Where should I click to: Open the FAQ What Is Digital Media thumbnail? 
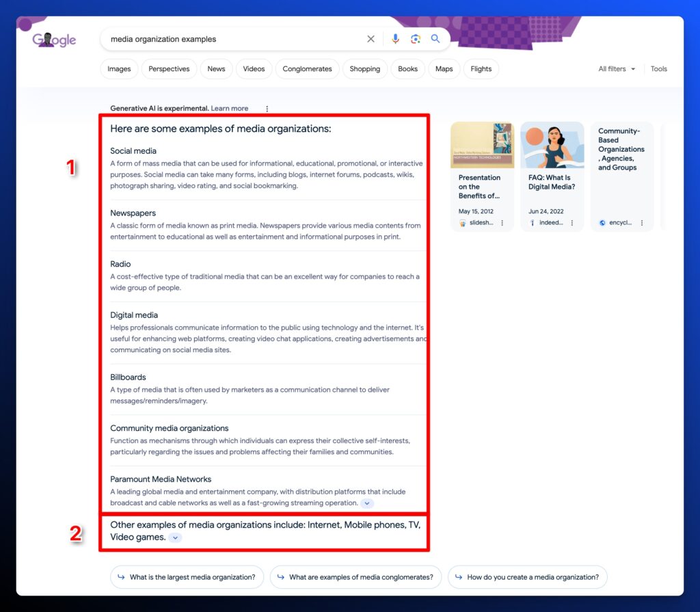[x=552, y=145]
